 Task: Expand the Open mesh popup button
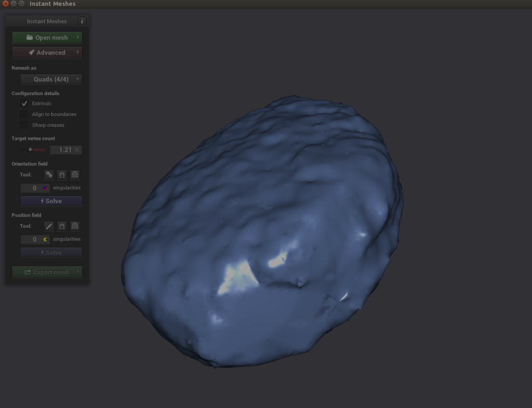click(47, 37)
